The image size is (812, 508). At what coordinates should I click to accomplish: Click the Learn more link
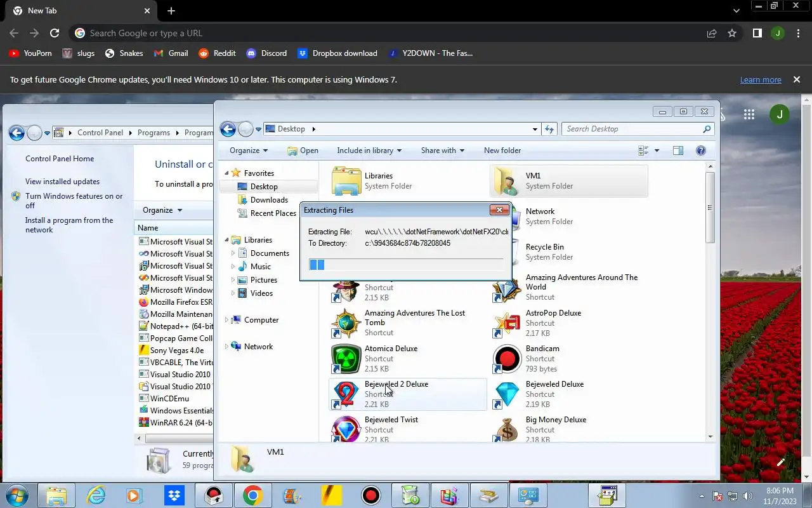(761, 80)
